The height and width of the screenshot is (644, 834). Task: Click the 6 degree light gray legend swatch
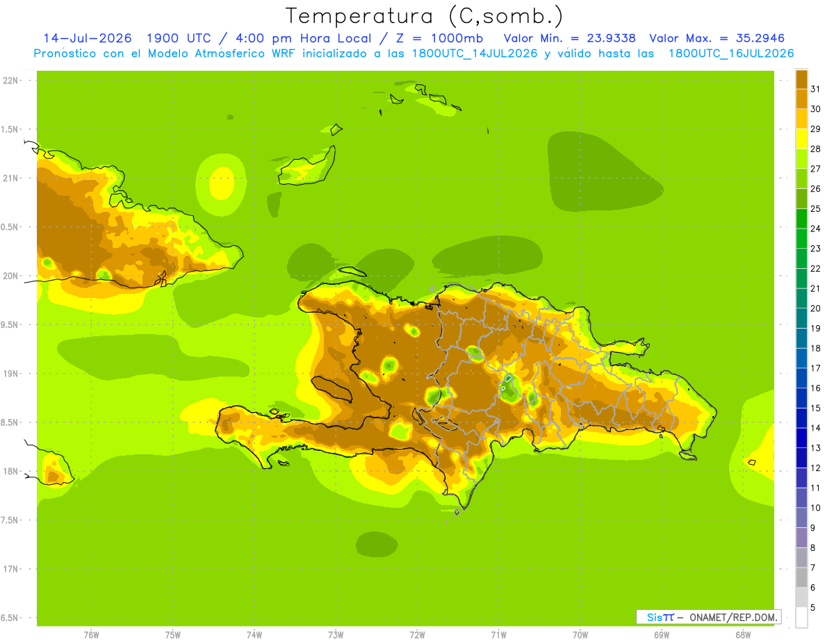(x=801, y=577)
